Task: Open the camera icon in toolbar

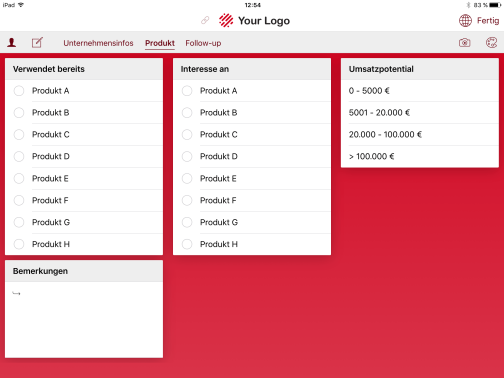Action: click(x=464, y=43)
